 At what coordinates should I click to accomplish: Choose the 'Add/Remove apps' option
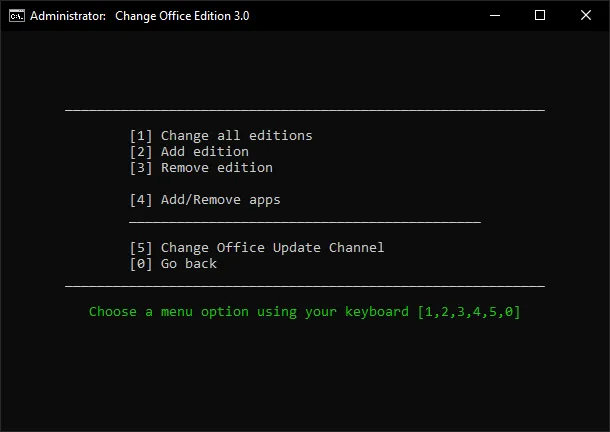point(220,200)
